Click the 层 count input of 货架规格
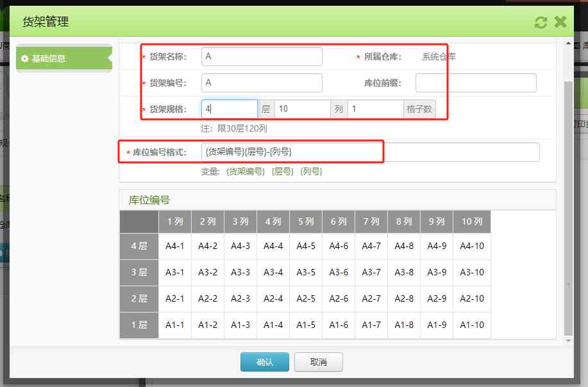Image resolution: width=588 pixels, height=387 pixels. tap(230, 109)
